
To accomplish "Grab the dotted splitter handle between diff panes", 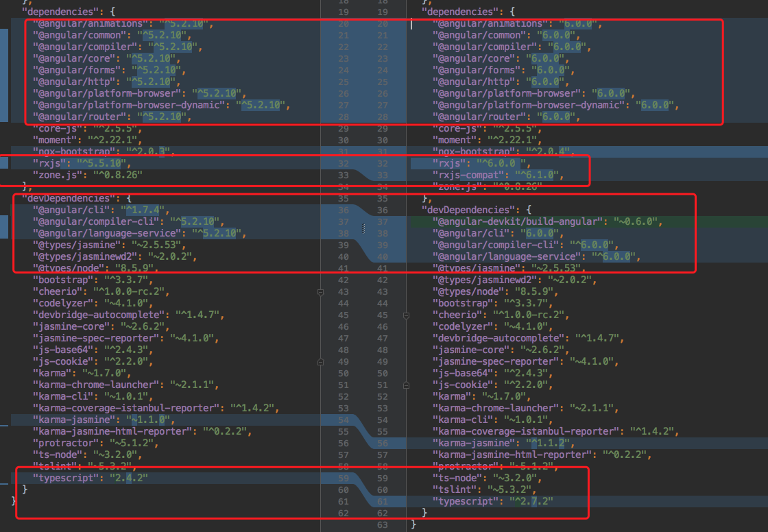I will click(x=363, y=229).
